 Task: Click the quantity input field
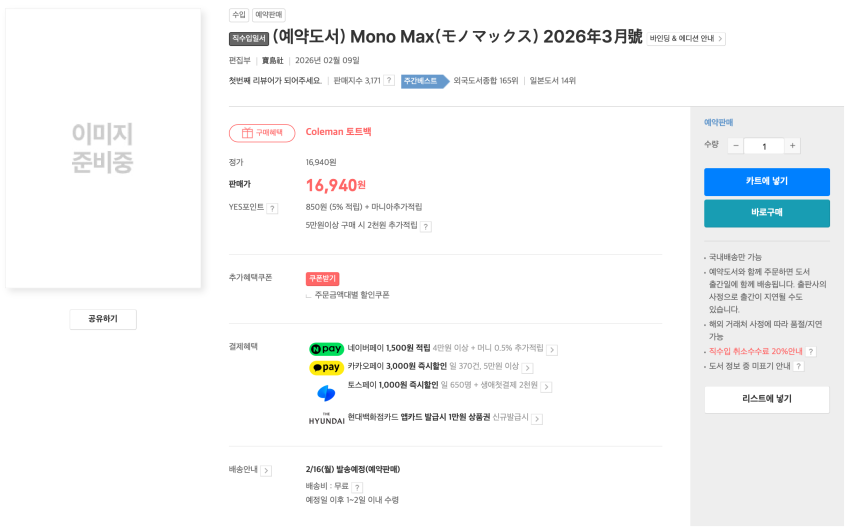tap(764, 146)
